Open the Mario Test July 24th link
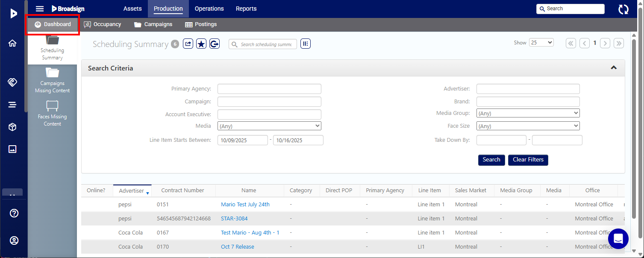Screen dimensions: 644x258 tap(245, 204)
